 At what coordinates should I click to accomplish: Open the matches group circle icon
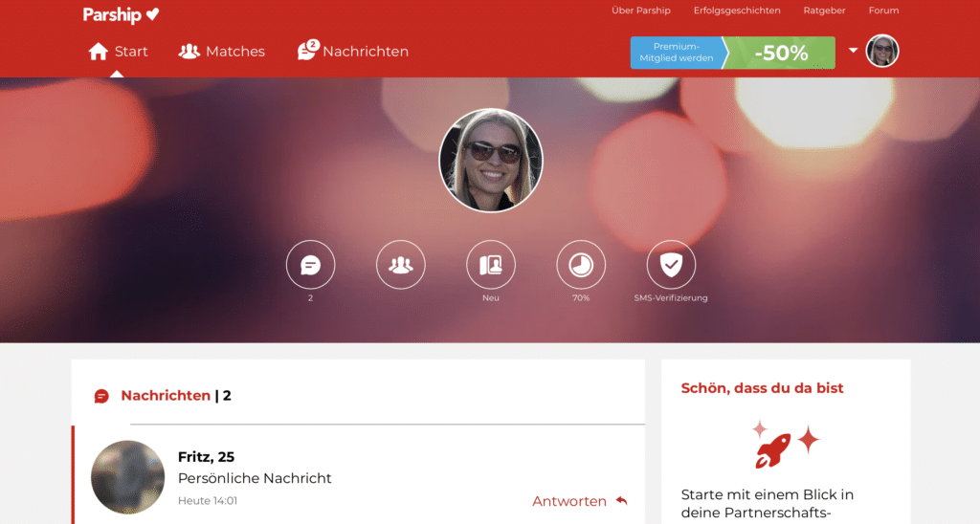coord(401,265)
